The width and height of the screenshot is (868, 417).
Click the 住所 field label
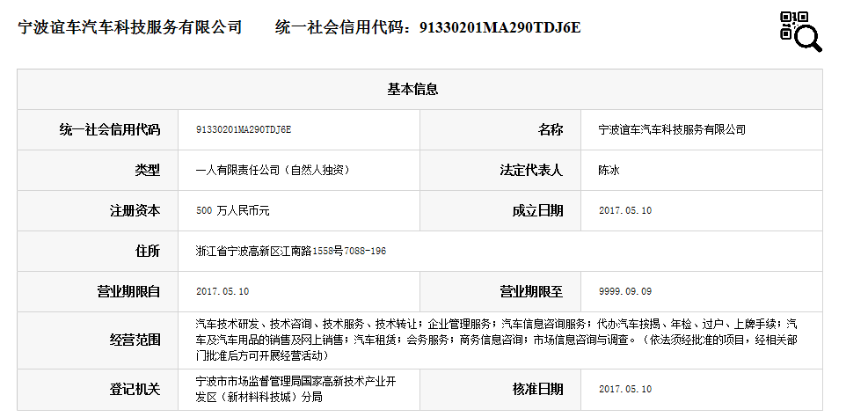point(147,251)
